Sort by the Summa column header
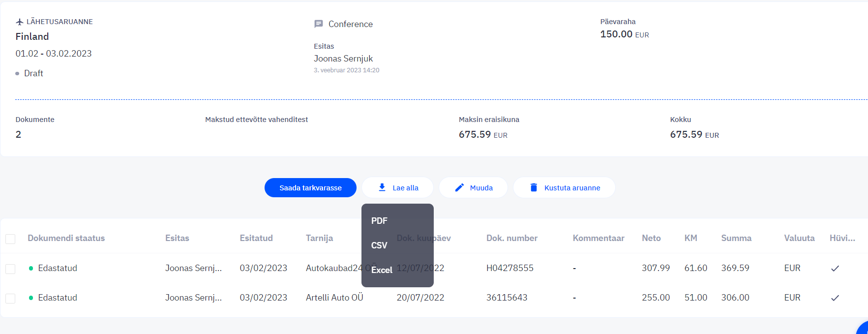Image resolution: width=868 pixels, height=334 pixels. [736, 238]
